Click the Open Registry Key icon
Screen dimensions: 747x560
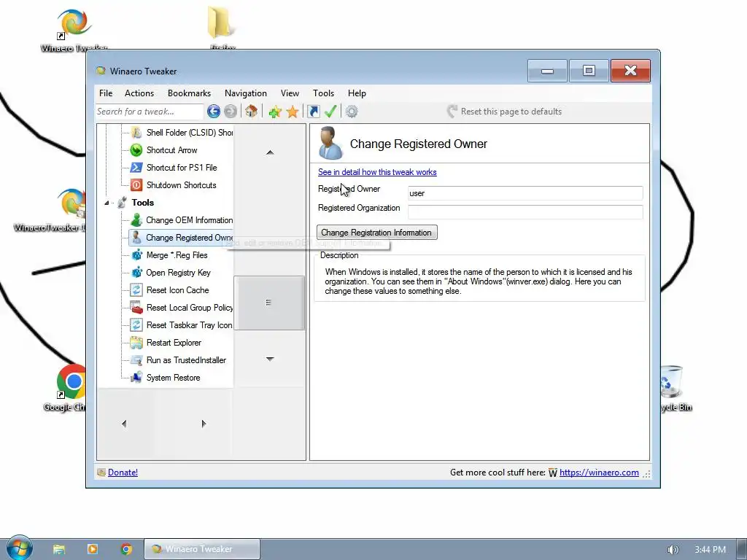click(136, 273)
